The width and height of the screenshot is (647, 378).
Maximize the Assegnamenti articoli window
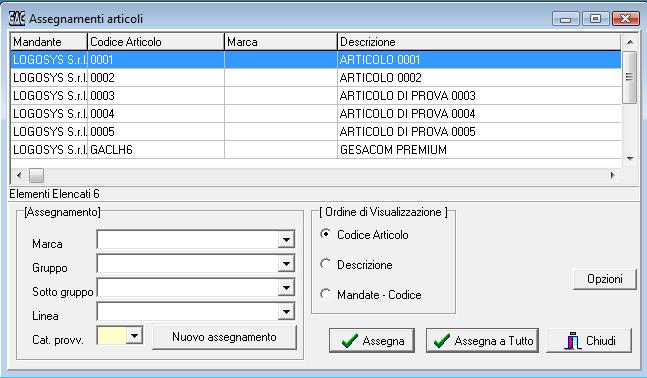coord(595,19)
